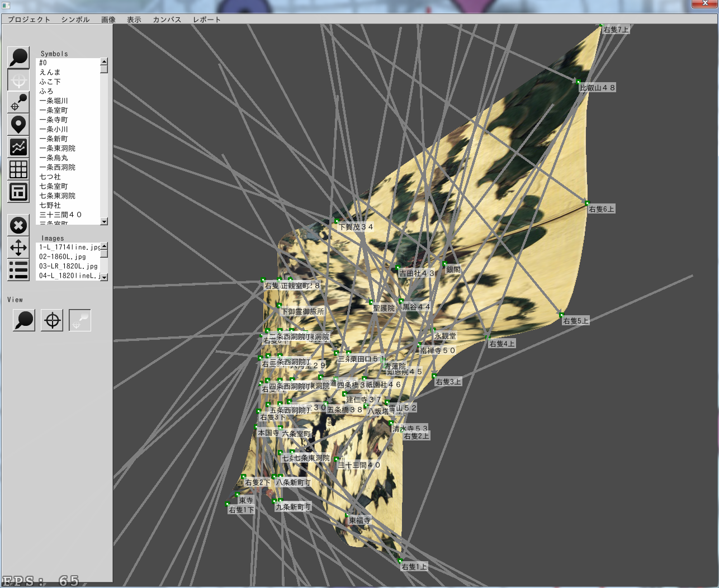Toggle speech bubble view under View
The height and width of the screenshot is (588, 719).
coord(24,320)
